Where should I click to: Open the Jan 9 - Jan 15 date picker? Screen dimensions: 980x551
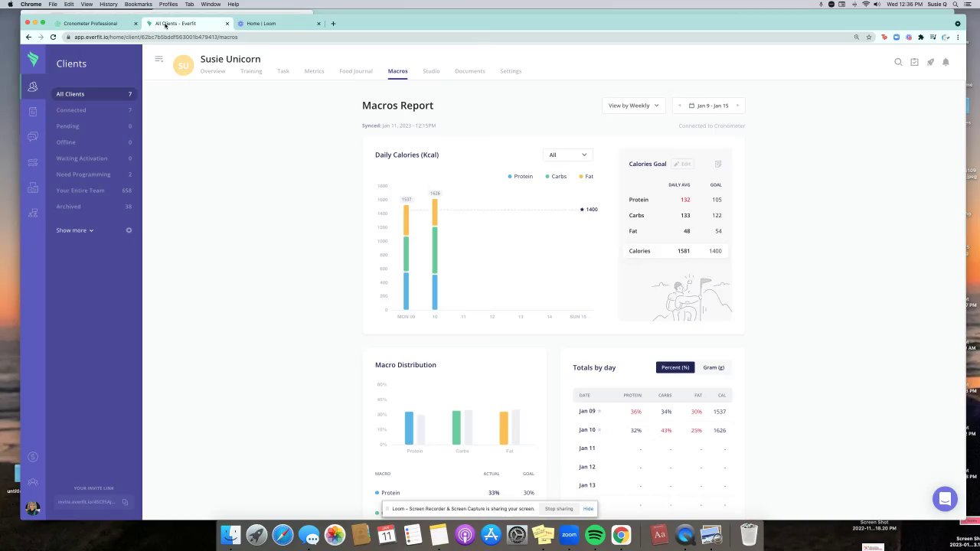point(708,106)
